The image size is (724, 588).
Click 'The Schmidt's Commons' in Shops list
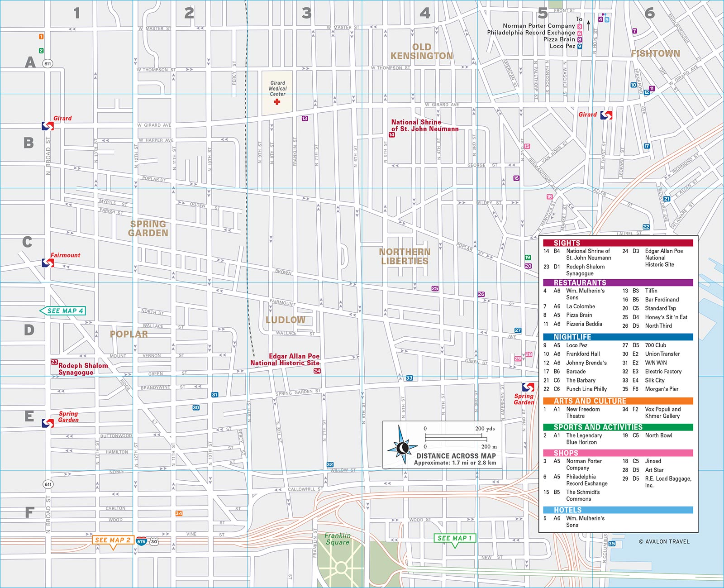coord(583,495)
